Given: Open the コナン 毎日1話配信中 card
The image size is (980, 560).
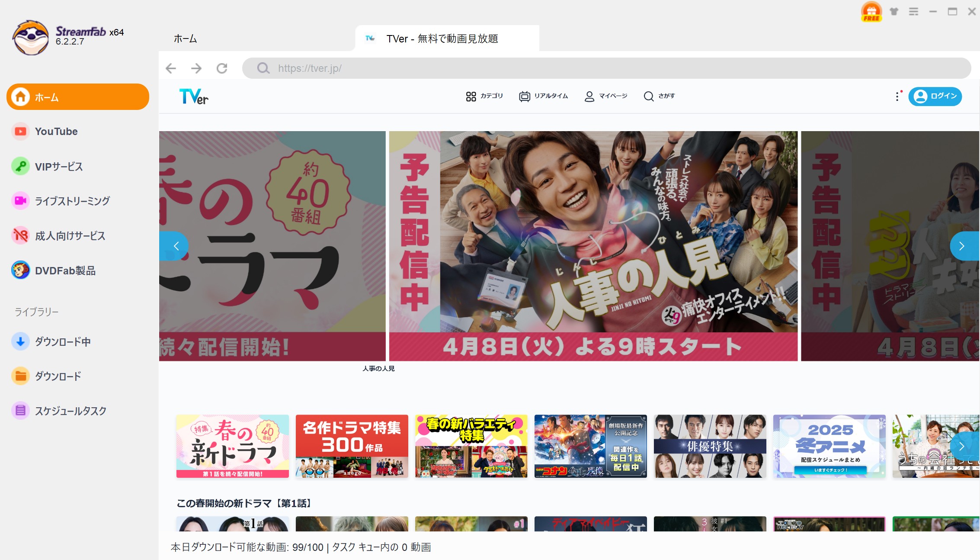Looking at the screenshot, I should click(591, 446).
